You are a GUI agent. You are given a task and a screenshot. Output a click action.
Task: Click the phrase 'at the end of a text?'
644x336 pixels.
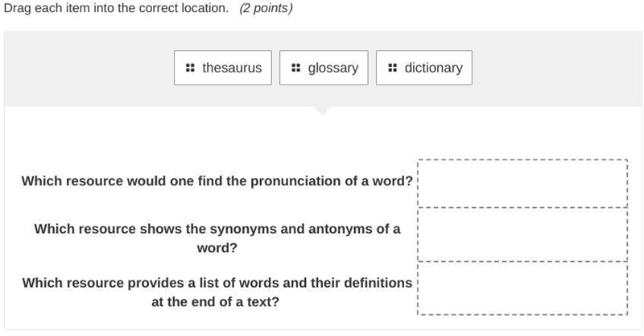[x=215, y=302]
